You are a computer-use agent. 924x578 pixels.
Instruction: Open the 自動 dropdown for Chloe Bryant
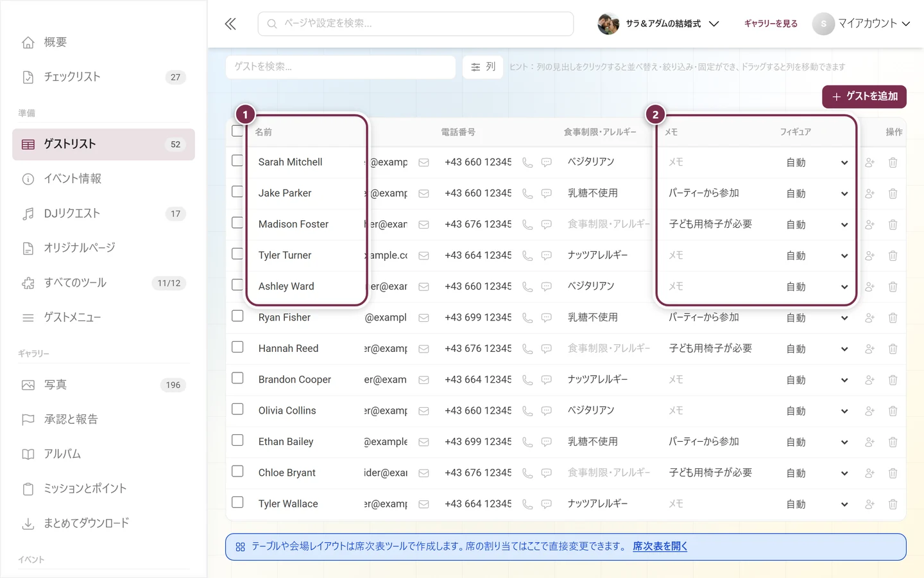pos(817,473)
